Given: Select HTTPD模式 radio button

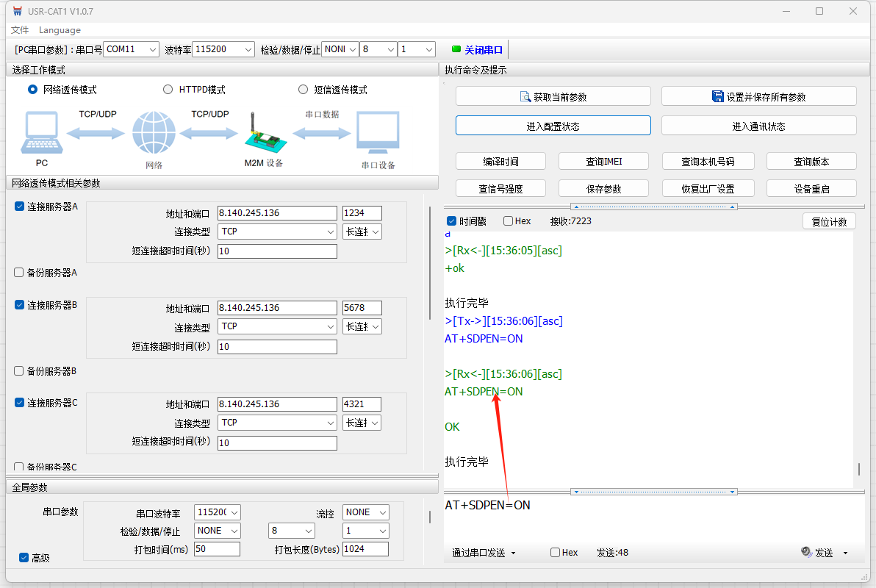Looking at the screenshot, I should tap(168, 90).
